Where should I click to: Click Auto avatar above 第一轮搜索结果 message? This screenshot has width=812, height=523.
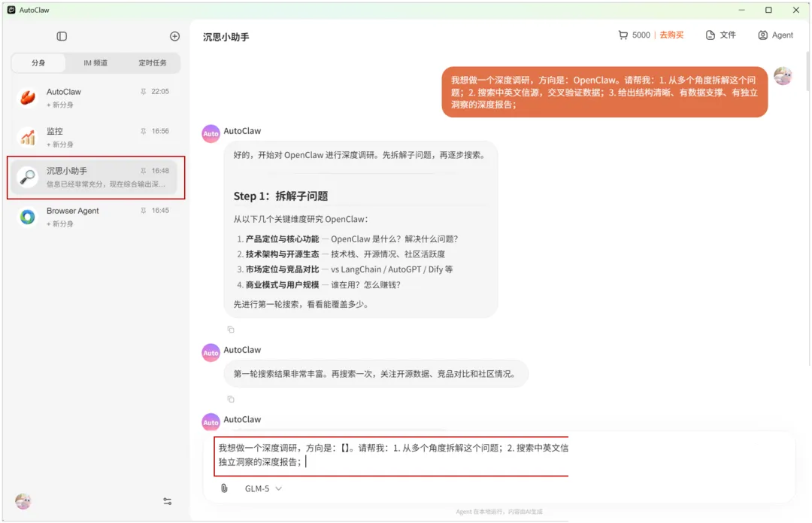pyautogui.click(x=211, y=352)
